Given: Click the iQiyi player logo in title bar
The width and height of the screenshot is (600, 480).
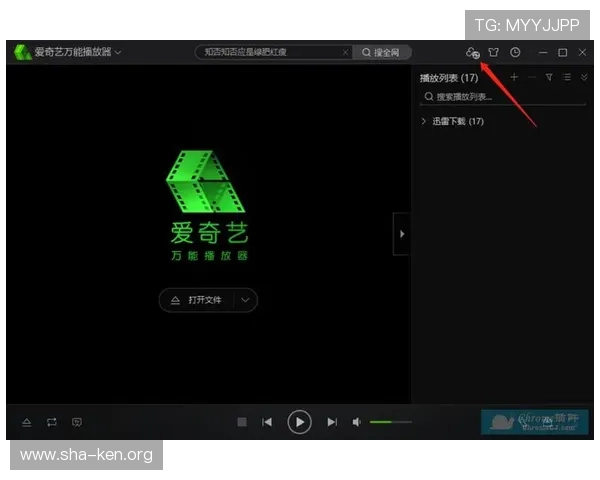Looking at the screenshot, I should pyautogui.click(x=23, y=52).
